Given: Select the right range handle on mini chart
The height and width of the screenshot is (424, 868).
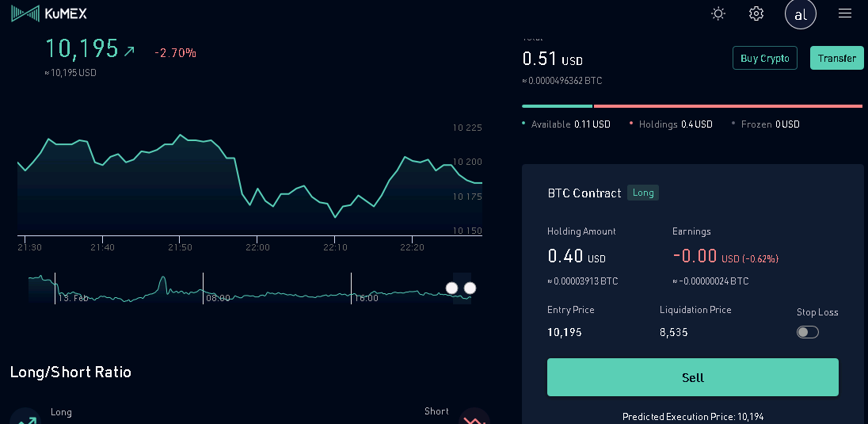Looking at the screenshot, I should click(470, 288).
